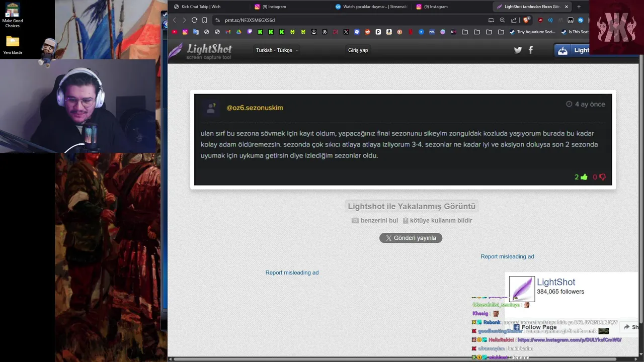Select the LightShot tarafından Ekran tab

click(532, 7)
